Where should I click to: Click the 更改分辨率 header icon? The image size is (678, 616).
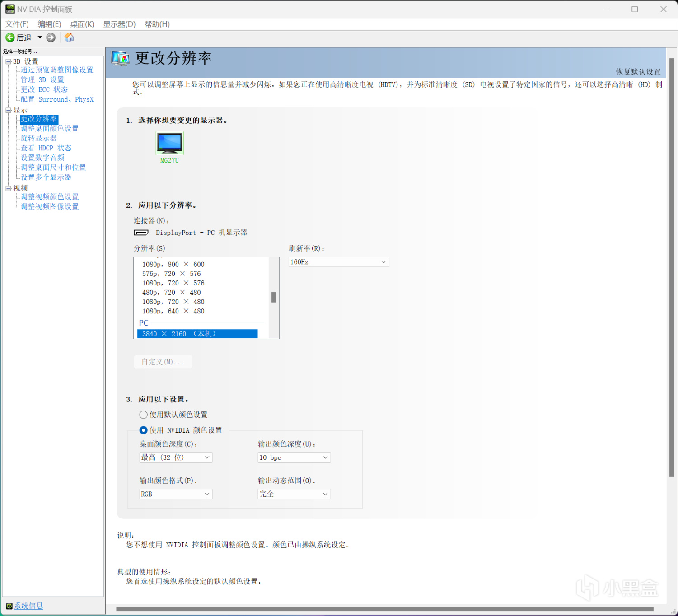(x=121, y=58)
